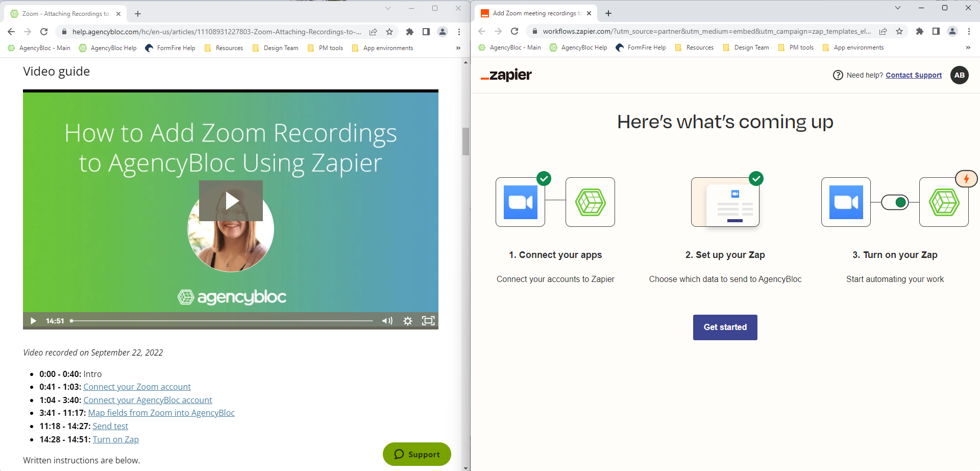
Task: Open the Connect your AgencyBloc account link
Action: pos(148,401)
